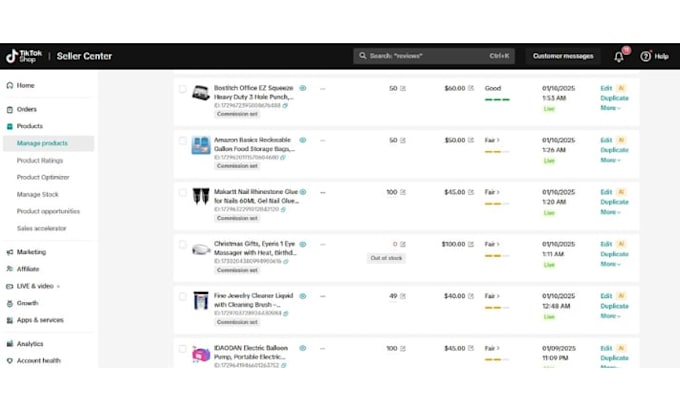680x411 pixels.
Task: Open the Makartt Nail Glue product thumbnail
Action: (x=201, y=196)
